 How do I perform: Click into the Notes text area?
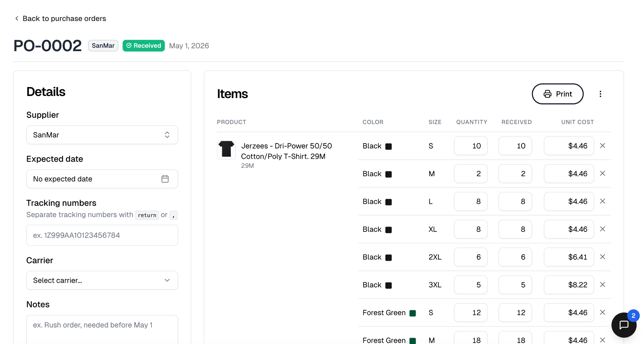click(102, 330)
